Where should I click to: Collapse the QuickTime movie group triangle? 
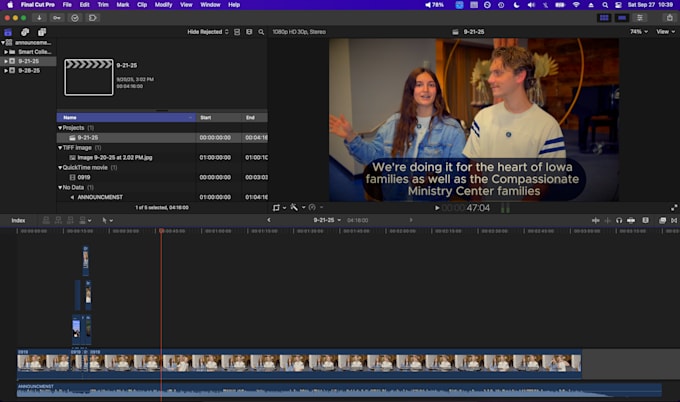(60, 168)
